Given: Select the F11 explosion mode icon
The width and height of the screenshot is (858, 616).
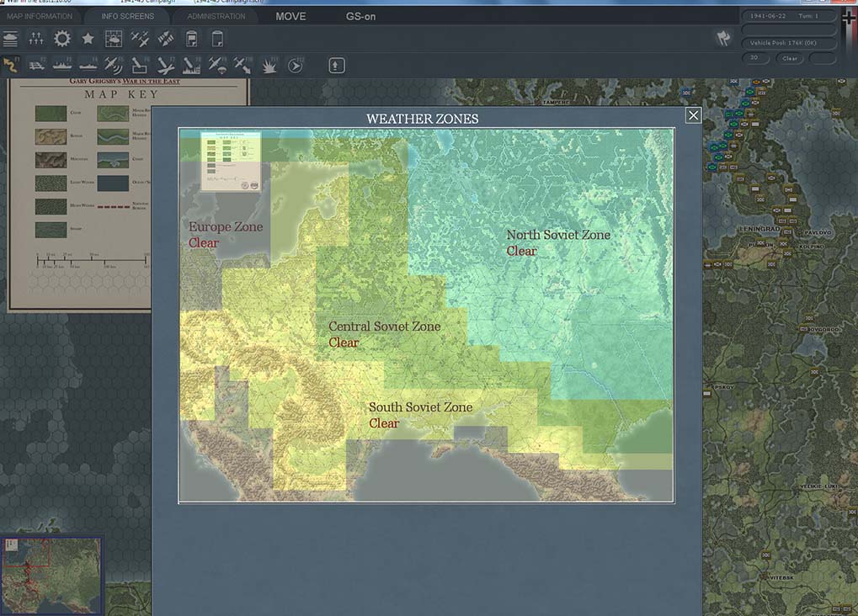Looking at the screenshot, I should [269, 65].
